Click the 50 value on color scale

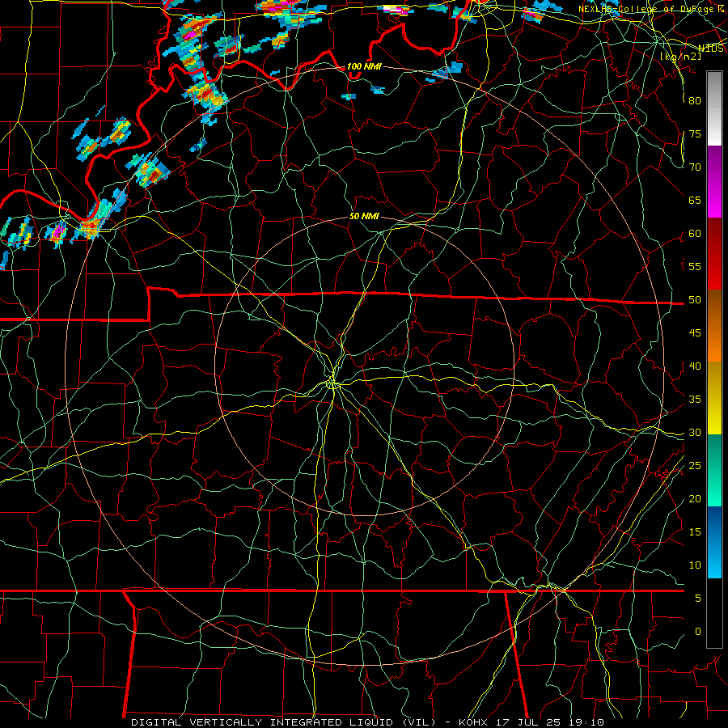(695, 300)
